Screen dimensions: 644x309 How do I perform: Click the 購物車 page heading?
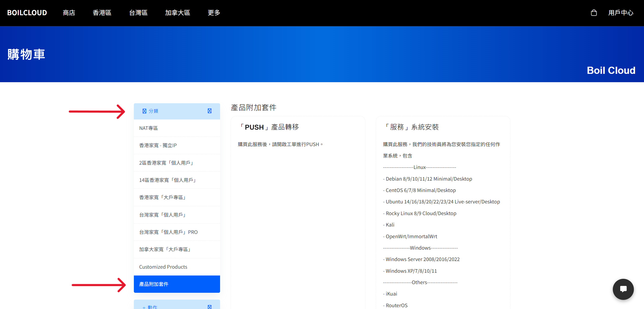[26, 54]
